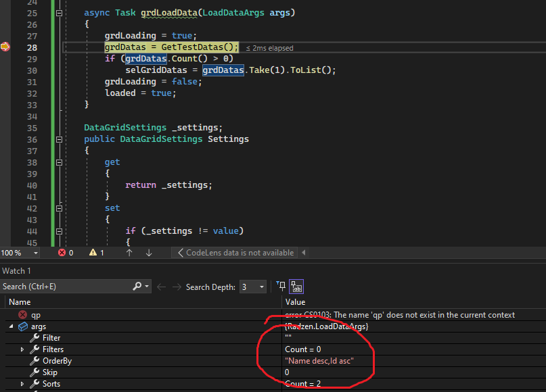Viewport: 546px width, 392px height.
Task: Select the qp watch entry
Action: click(36, 315)
